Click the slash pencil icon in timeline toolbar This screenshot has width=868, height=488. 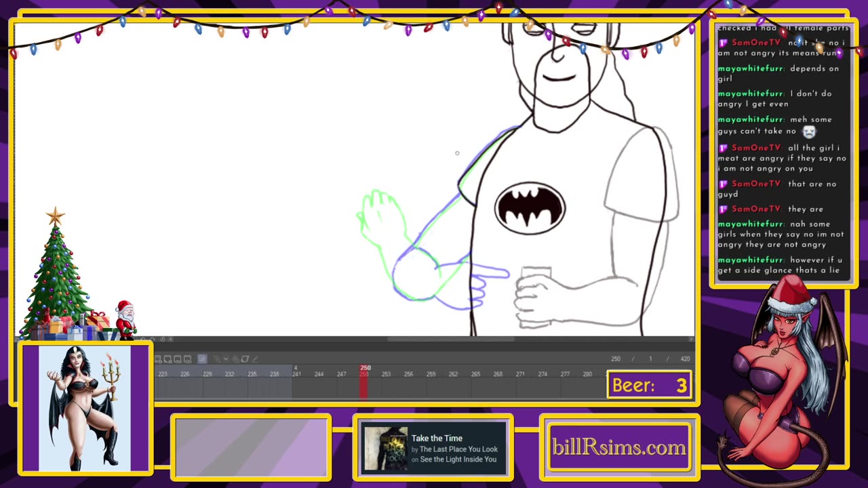(x=256, y=359)
